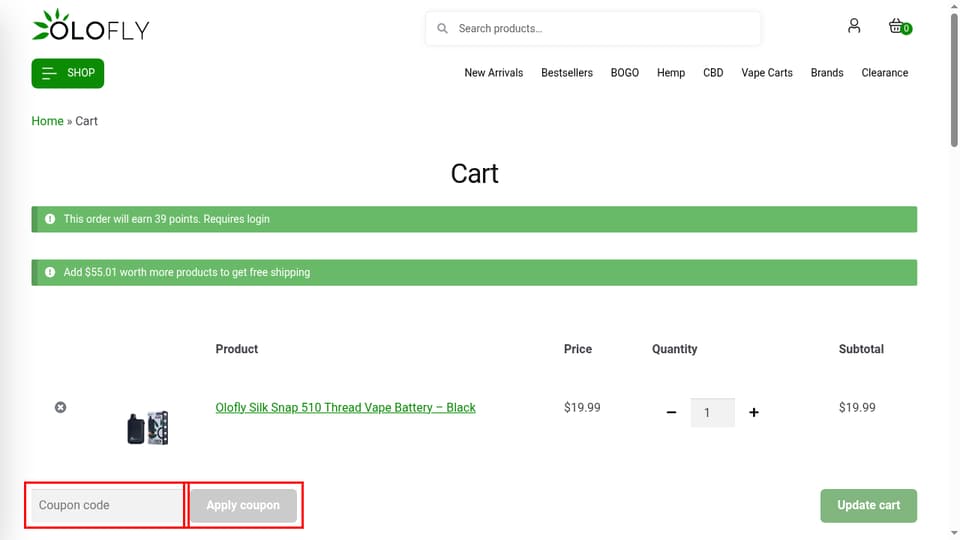
Task: Open the SHOP menu button
Action: (x=68, y=73)
